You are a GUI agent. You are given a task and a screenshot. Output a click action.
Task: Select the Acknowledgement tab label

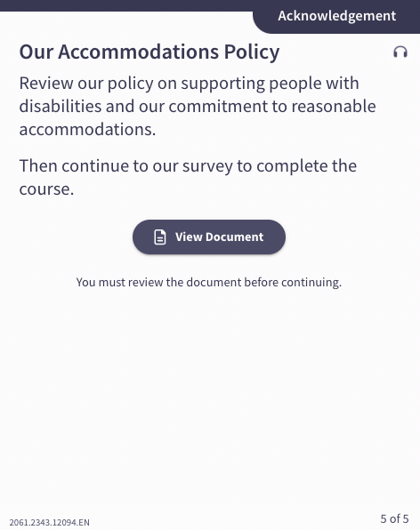point(337,16)
